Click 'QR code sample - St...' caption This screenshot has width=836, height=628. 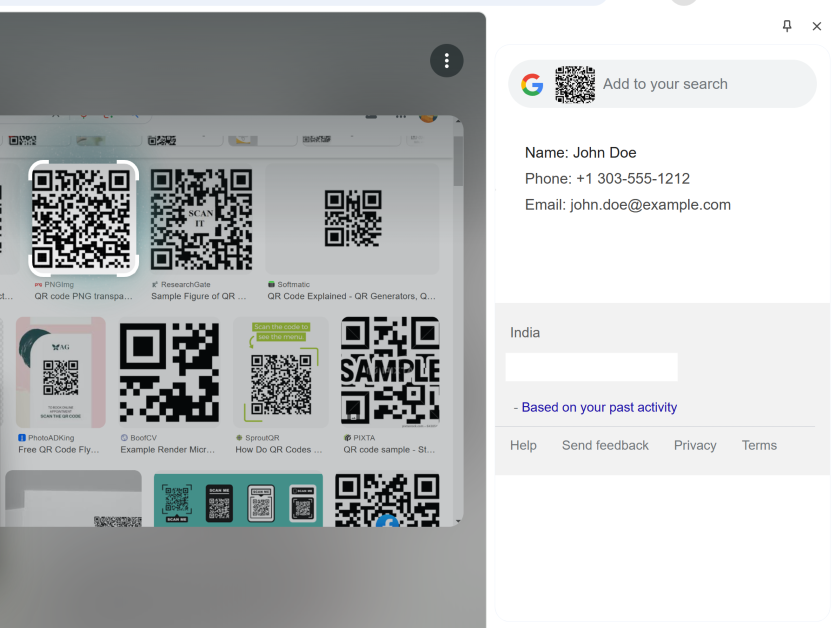click(389, 450)
